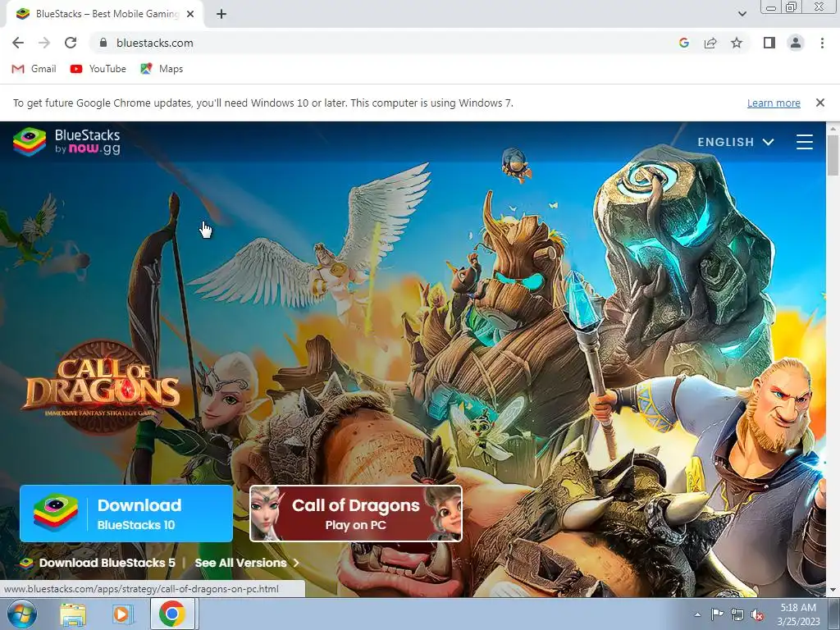This screenshot has height=630, width=840.
Task: Show hidden system tray icons
Action: pyautogui.click(x=697, y=614)
